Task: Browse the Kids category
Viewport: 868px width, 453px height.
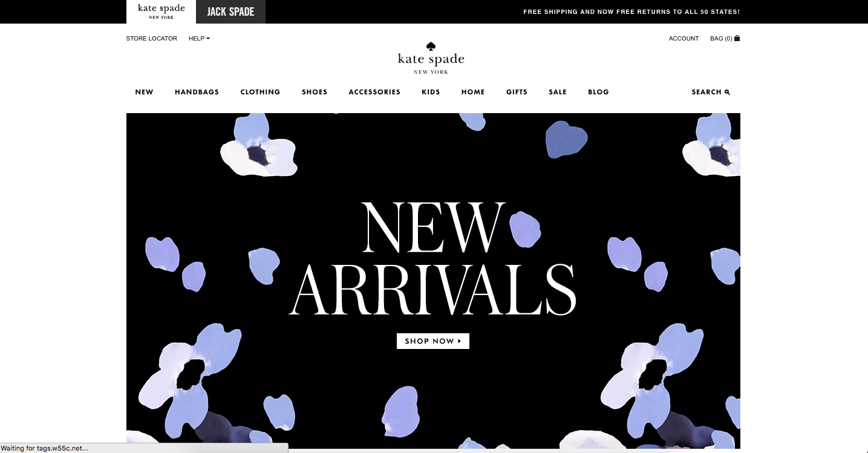Action: [x=431, y=92]
